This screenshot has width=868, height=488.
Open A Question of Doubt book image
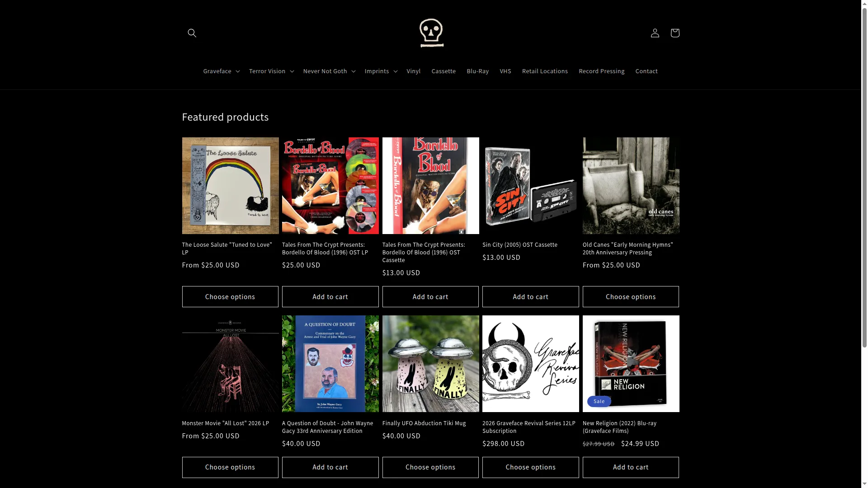point(330,364)
